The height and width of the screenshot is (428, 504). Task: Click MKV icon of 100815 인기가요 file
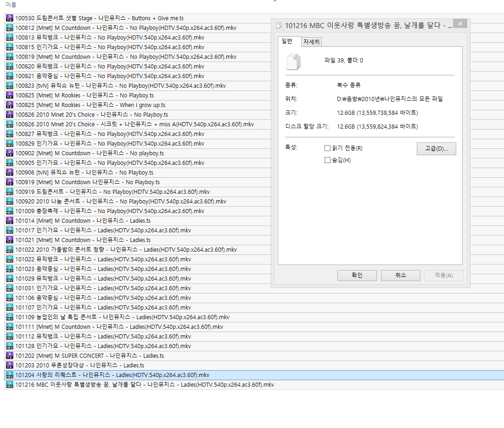pos(10,47)
